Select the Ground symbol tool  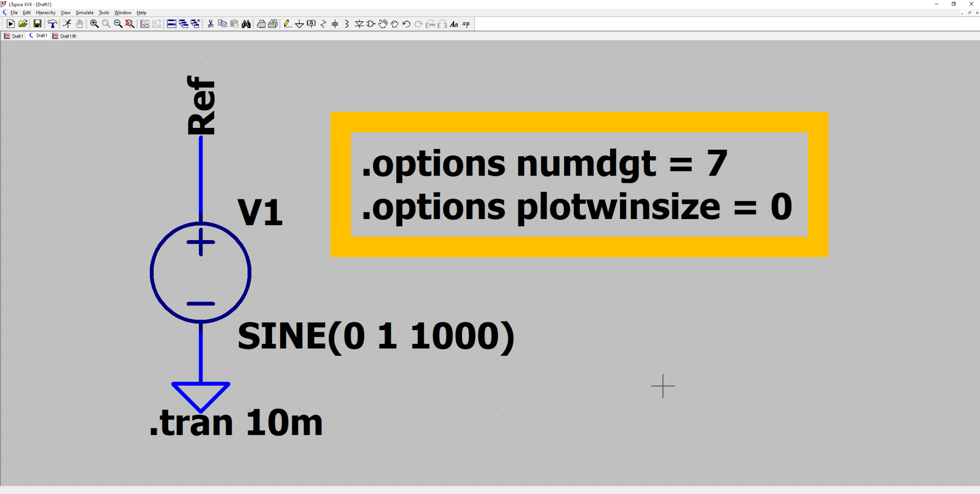(300, 24)
